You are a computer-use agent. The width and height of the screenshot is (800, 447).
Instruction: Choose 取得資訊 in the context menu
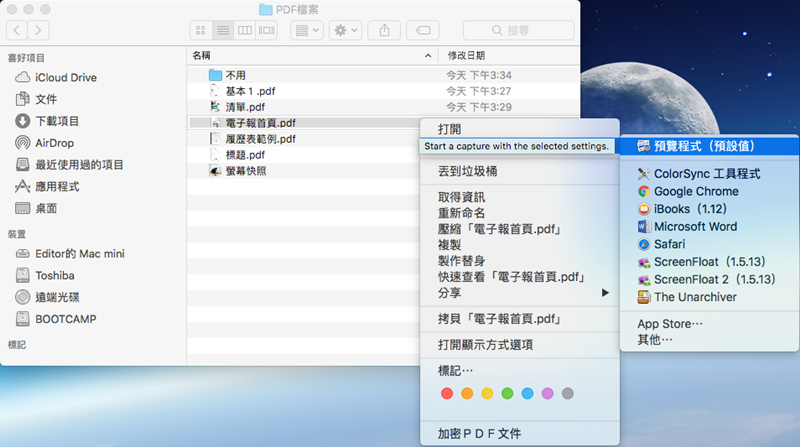click(461, 197)
